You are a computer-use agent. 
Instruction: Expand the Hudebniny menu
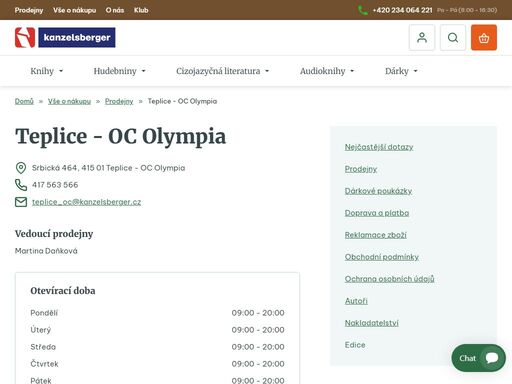(x=119, y=71)
